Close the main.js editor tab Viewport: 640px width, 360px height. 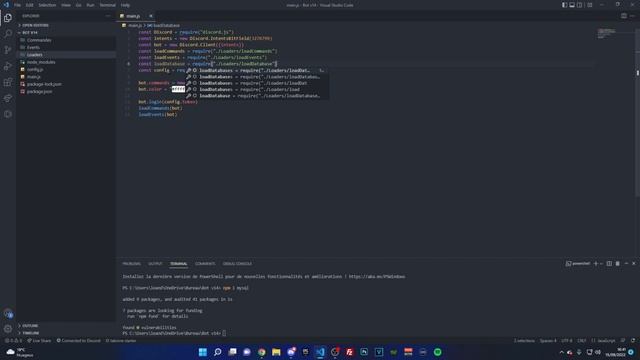tap(151, 16)
